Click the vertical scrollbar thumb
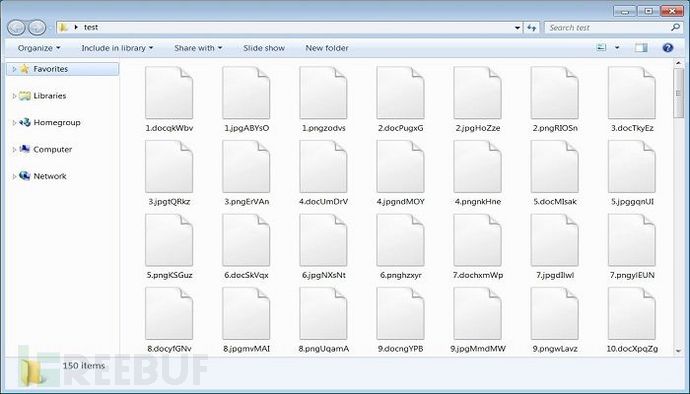Screen dimensions: 690x394 pyautogui.click(x=679, y=93)
